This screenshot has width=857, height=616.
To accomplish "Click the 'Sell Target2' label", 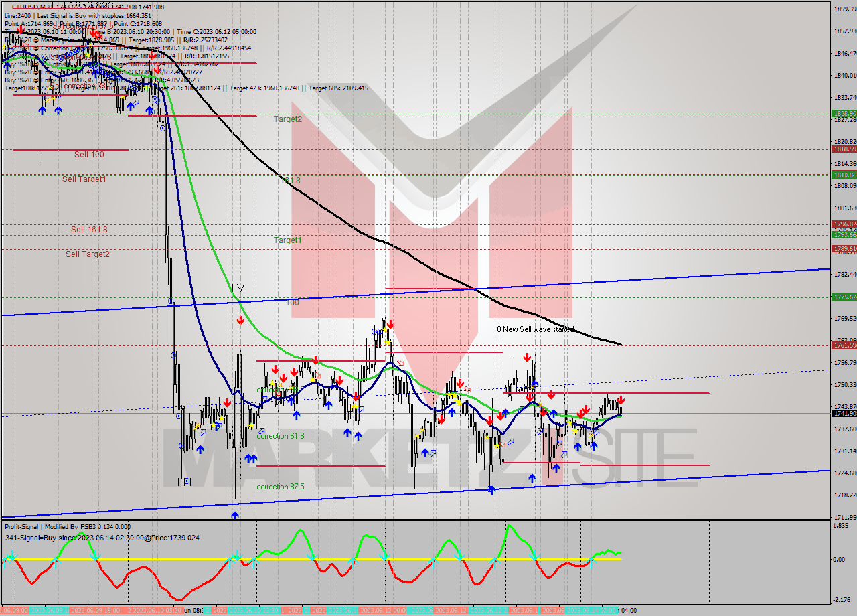I will tap(88, 254).
